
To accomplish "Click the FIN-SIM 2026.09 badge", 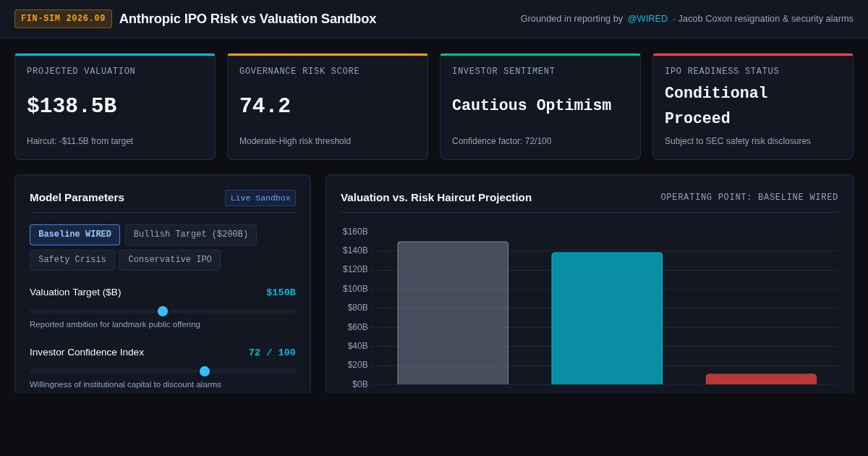I will (63, 19).
